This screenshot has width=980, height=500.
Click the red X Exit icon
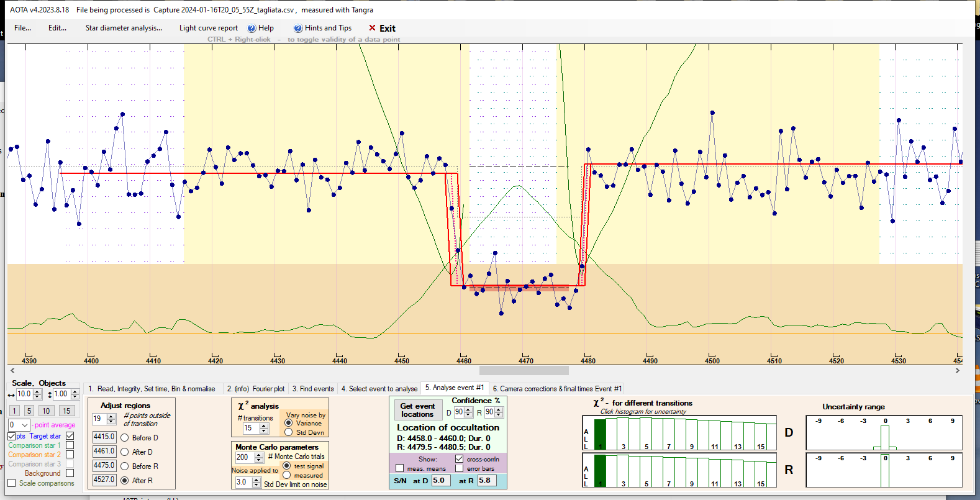372,28
